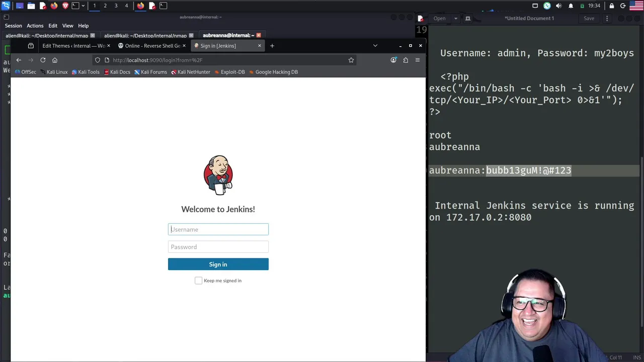Switch to workspace 2
The width and height of the screenshot is (644, 362).
(105, 6)
